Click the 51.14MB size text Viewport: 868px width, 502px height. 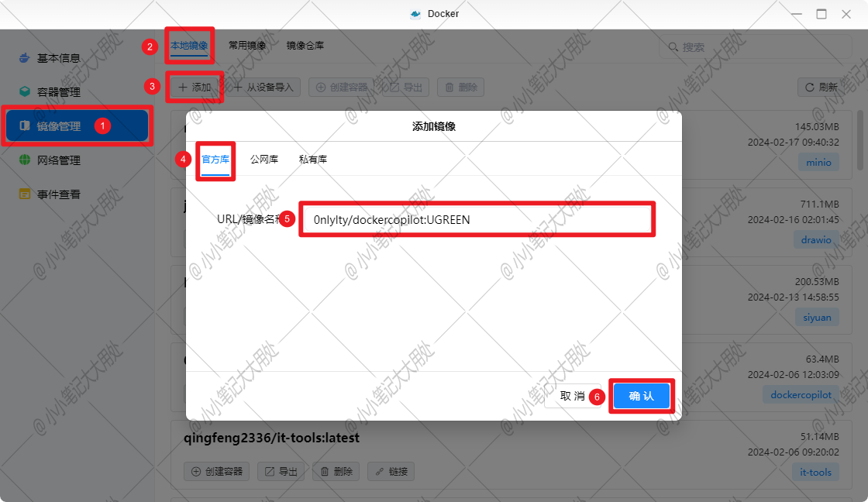820,437
